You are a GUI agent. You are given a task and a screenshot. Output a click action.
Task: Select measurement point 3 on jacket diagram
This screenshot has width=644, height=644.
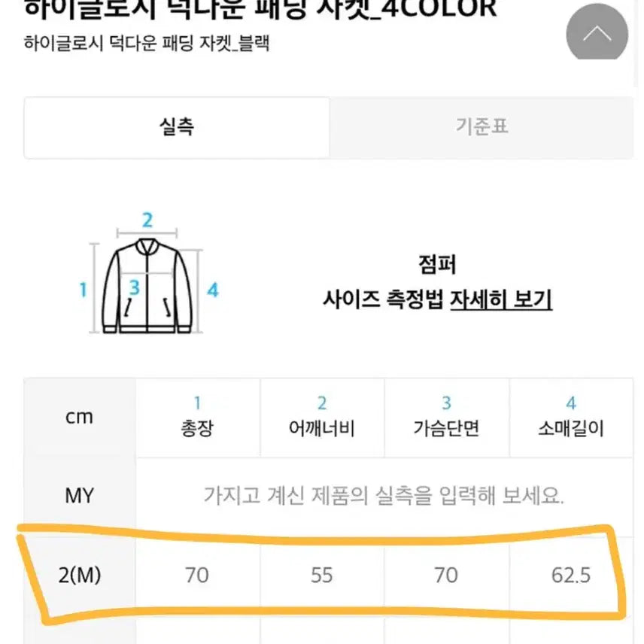pyautogui.click(x=135, y=286)
